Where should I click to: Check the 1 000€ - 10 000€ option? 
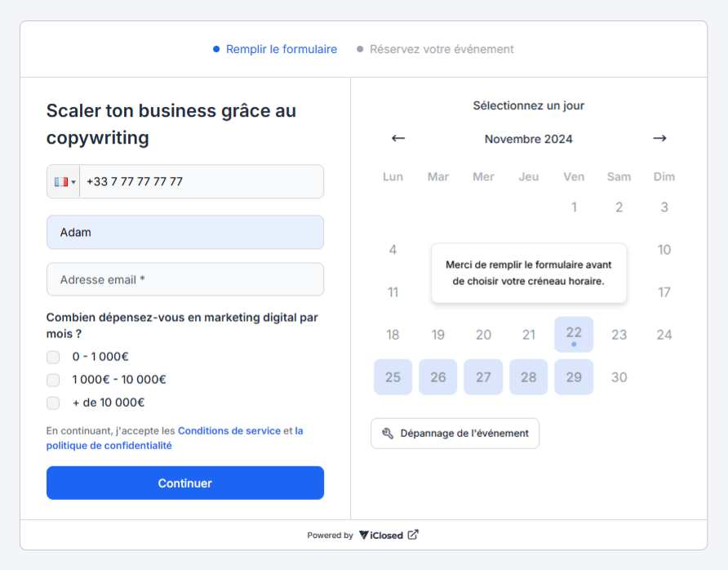coord(53,380)
